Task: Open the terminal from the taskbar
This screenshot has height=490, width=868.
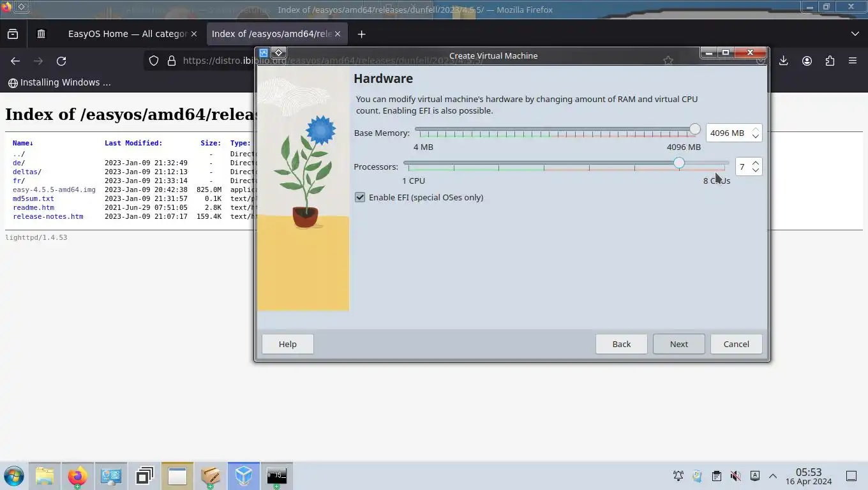Action: pyautogui.click(x=277, y=476)
